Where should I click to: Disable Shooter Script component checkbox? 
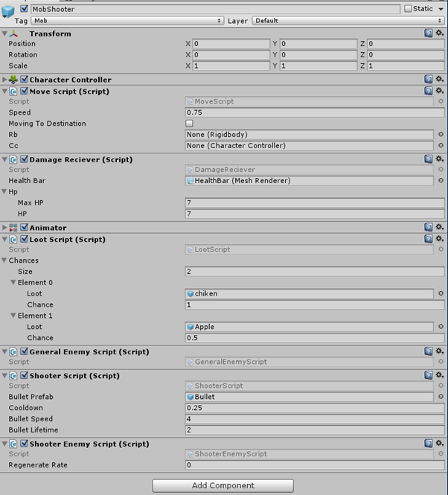point(24,375)
